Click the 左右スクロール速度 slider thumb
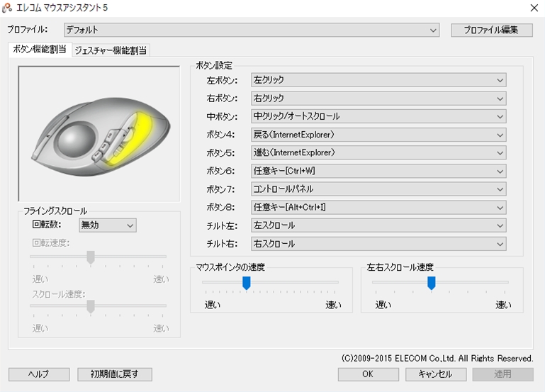Image resolution: width=545 pixels, height=392 pixels. pyautogui.click(x=432, y=283)
